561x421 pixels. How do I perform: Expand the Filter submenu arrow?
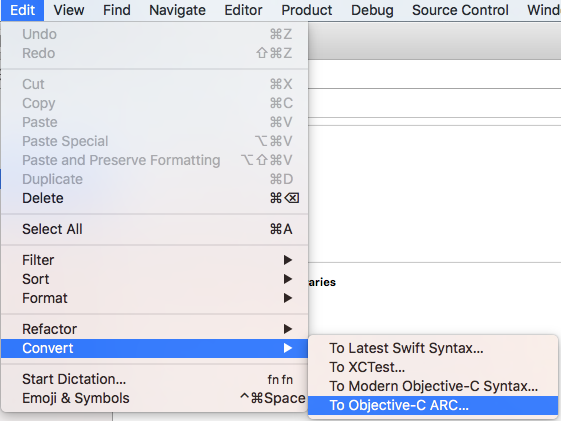tap(288, 260)
